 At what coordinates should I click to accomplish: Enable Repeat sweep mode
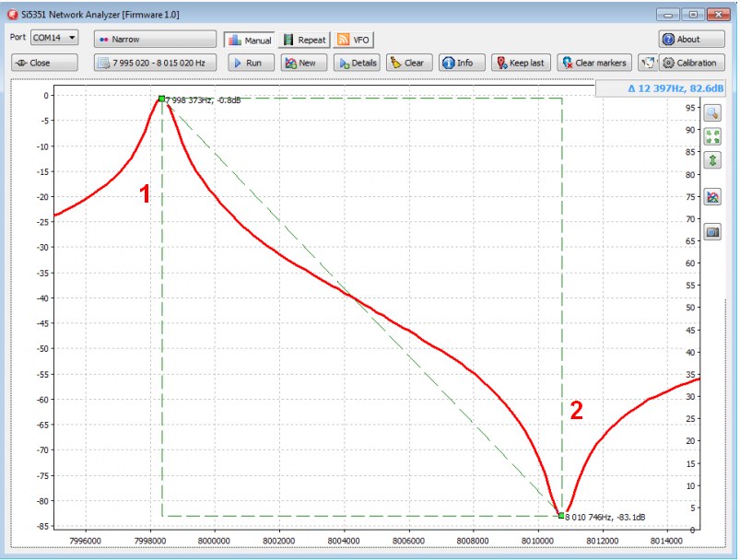[304, 40]
